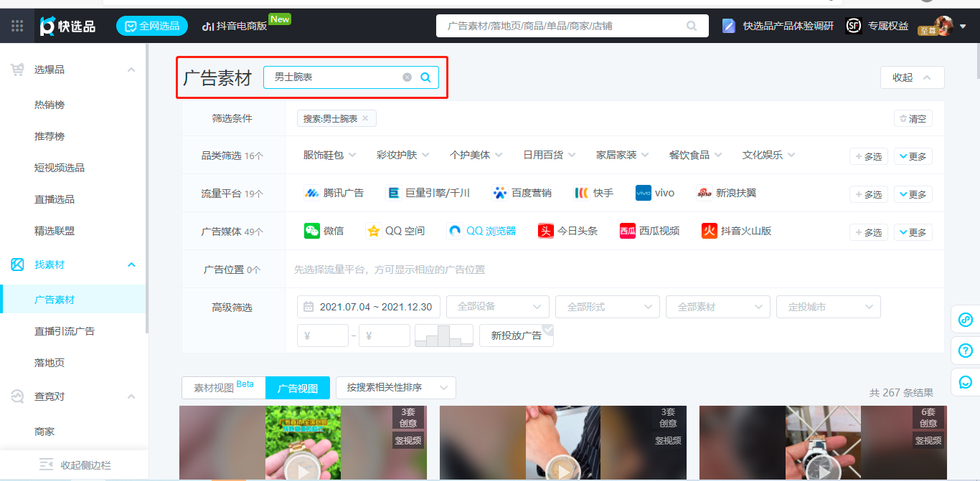
Task: Open the 全部设备 dropdown
Action: click(498, 307)
